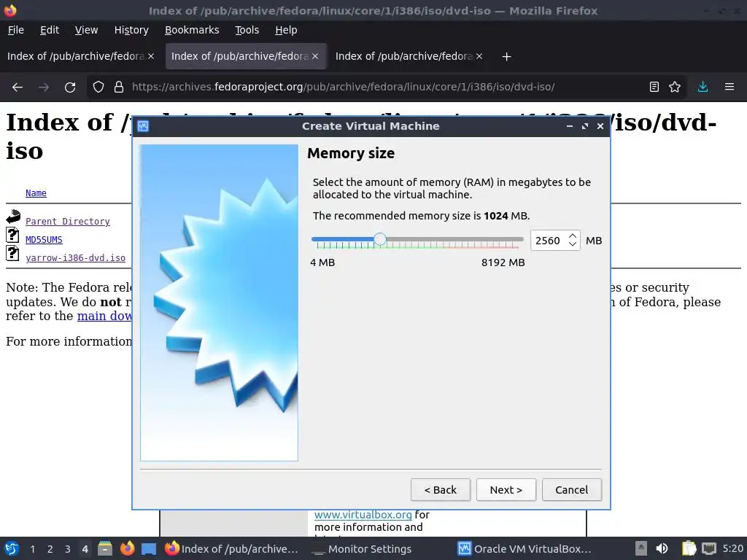Bookmark this page with the star icon
The height and width of the screenshot is (560, 747).
pos(675,87)
